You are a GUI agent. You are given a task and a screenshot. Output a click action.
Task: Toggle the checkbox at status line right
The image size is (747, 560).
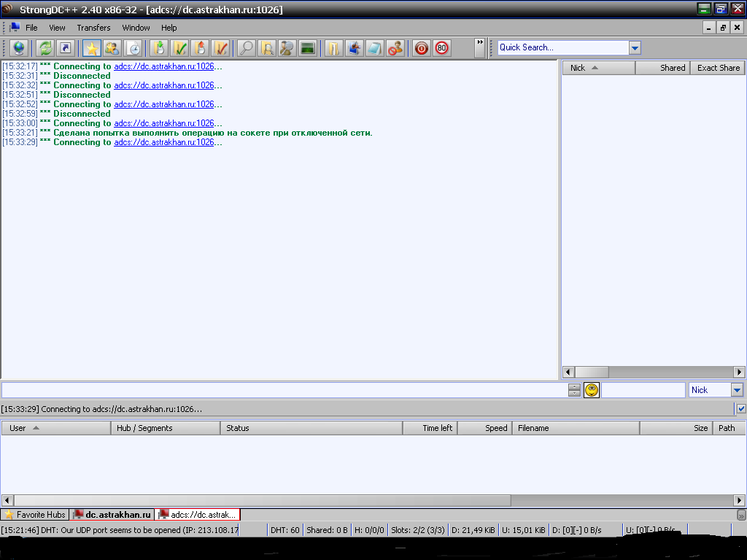coord(741,409)
